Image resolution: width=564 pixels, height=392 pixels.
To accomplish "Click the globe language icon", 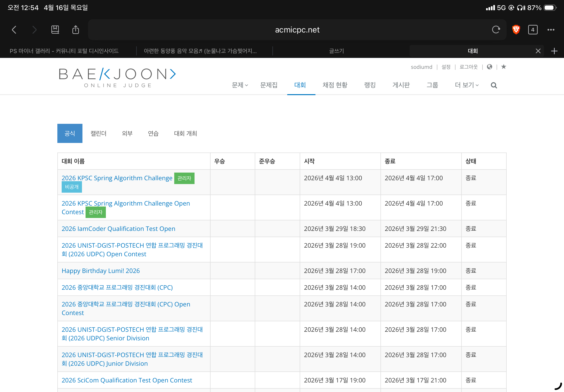I will (489, 67).
